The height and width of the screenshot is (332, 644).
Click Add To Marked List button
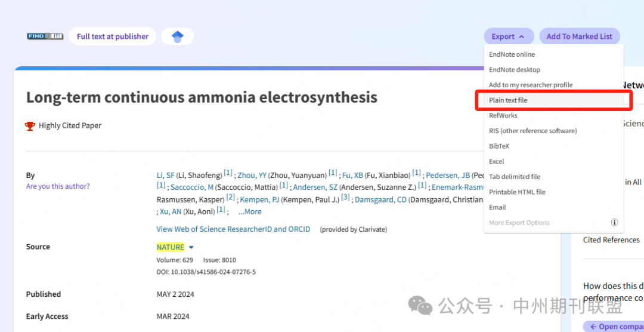coord(579,36)
